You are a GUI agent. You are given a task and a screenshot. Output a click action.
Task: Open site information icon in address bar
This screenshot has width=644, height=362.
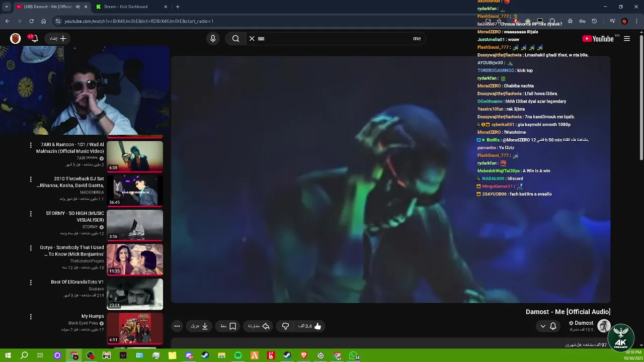[58, 21]
